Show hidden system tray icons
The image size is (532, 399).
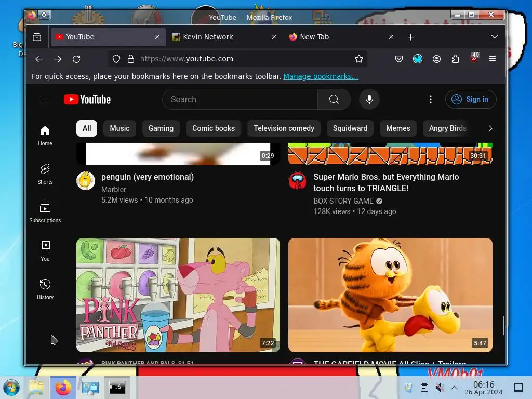tap(455, 388)
